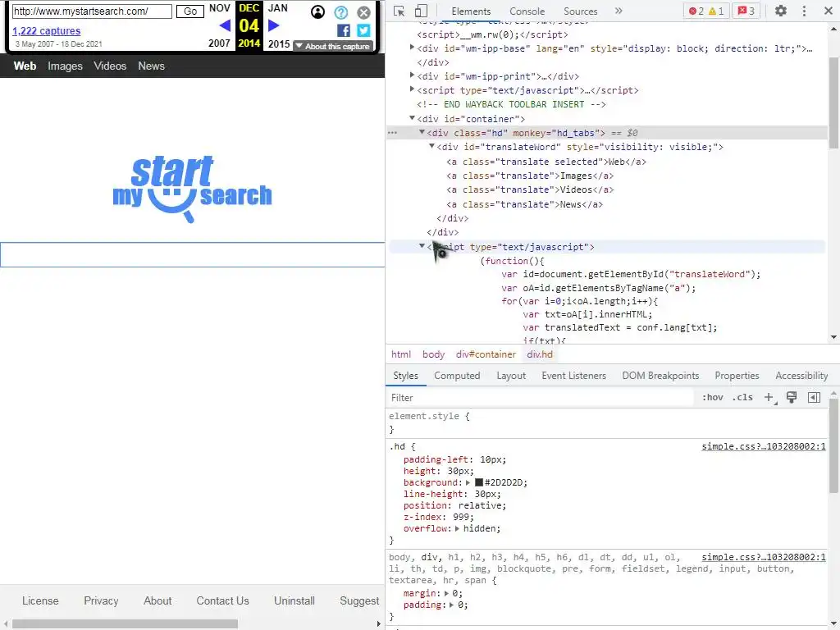Open About this capture dropdown
The width and height of the screenshot is (840, 630).
332,46
